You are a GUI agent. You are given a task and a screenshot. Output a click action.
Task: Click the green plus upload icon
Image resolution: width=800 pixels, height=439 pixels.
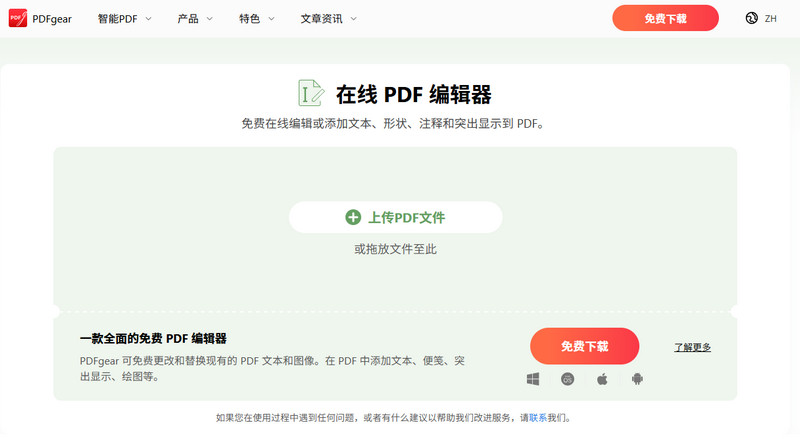pos(353,217)
